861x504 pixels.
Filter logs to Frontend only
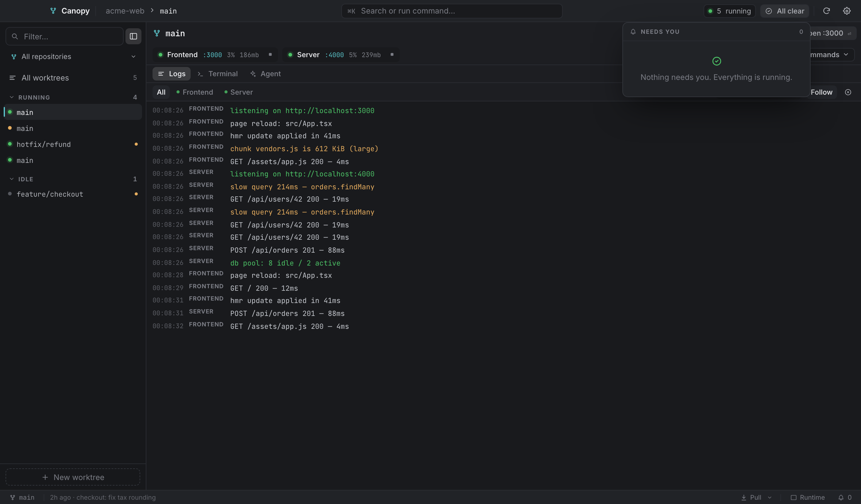(x=194, y=92)
